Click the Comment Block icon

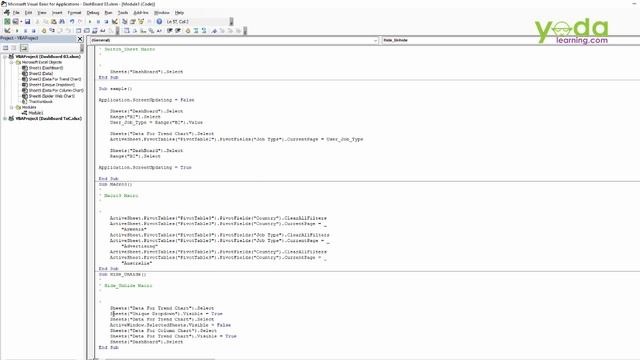click(196, 31)
